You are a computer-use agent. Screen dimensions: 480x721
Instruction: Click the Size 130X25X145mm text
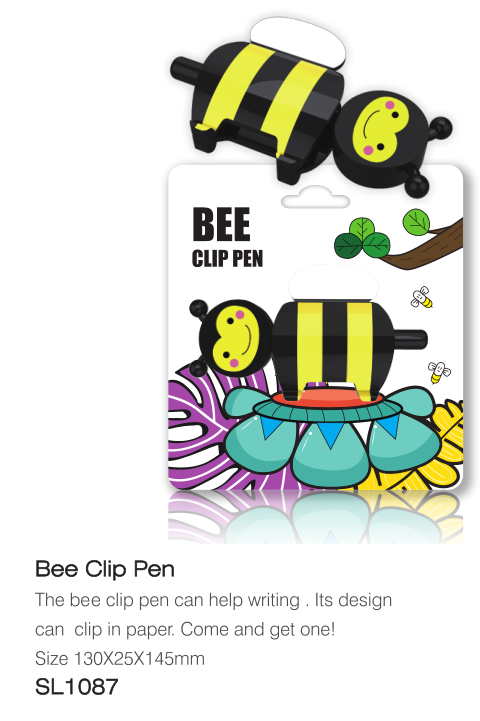(120, 658)
